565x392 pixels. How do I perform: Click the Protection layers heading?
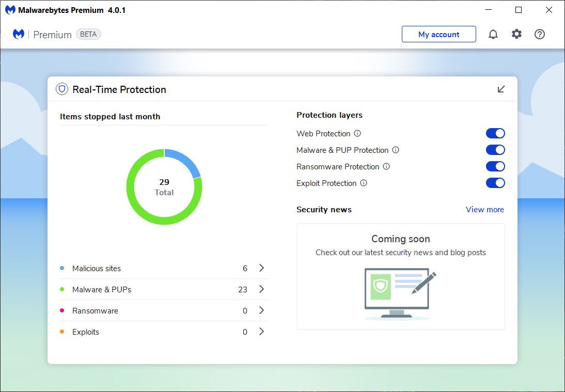(329, 115)
